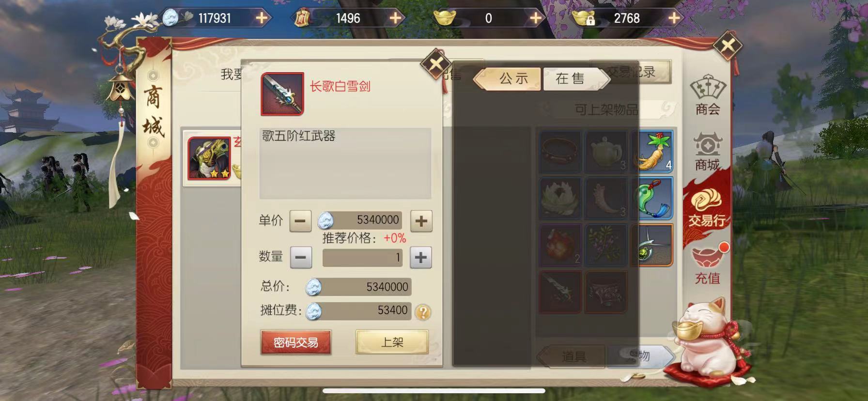Switch to the 公示 tab

[512, 78]
